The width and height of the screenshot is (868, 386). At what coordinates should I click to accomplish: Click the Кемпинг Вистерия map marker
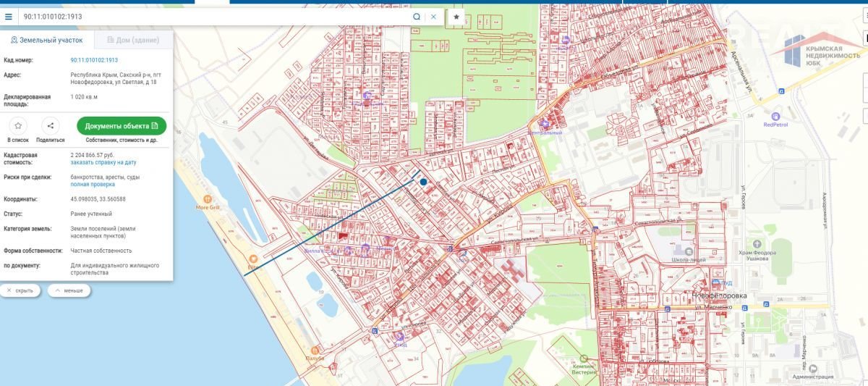pos(584,358)
